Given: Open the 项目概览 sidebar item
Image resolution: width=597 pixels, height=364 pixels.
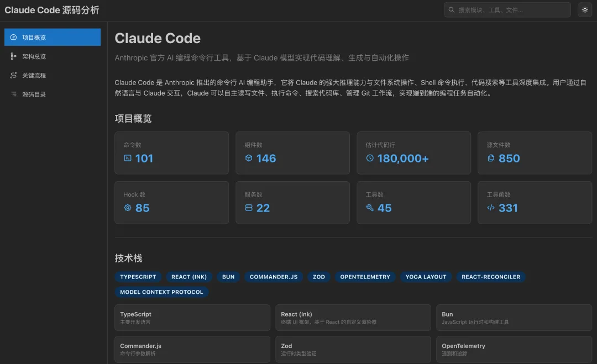Looking at the screenshot, I should 53,37.
